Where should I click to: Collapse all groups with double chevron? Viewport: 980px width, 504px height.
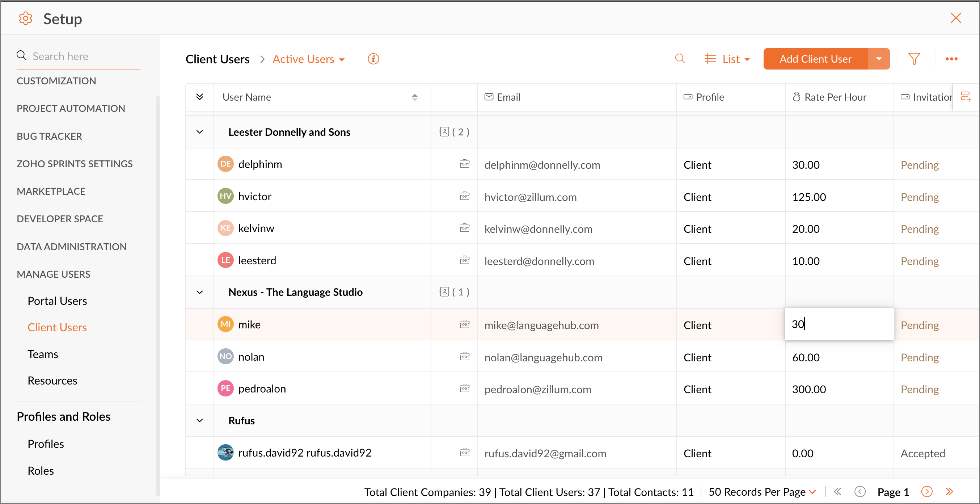199,97
